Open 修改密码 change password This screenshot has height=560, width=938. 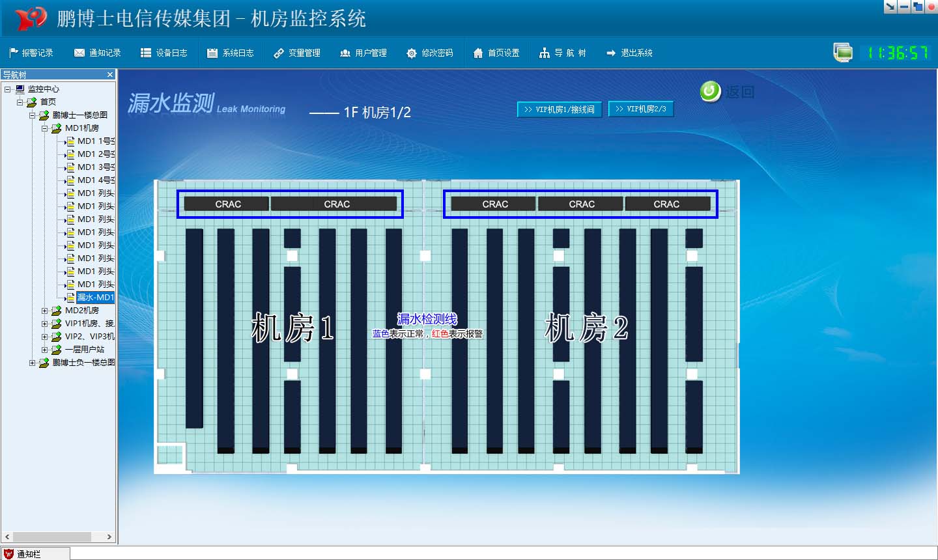(430, 53)
